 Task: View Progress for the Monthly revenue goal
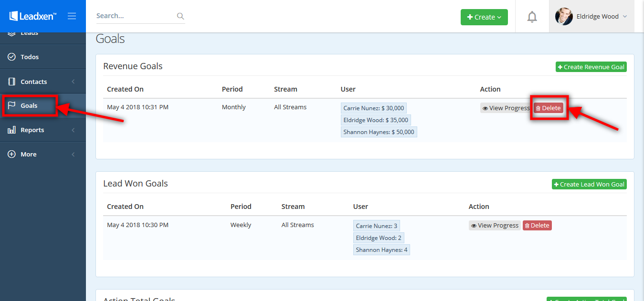tap(506, 108)
